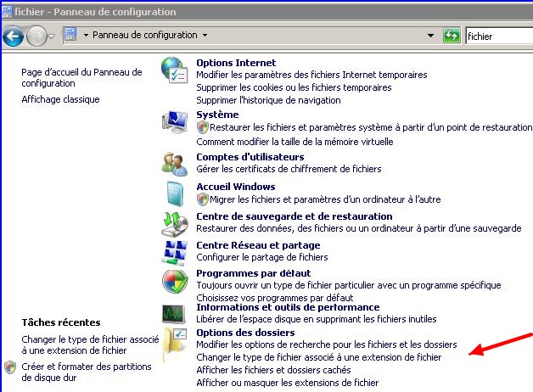This screenshot has height=392, width=533.
Task: Open Restaurer les fichiers et paramètres système link
Action: tap(371, 127)
